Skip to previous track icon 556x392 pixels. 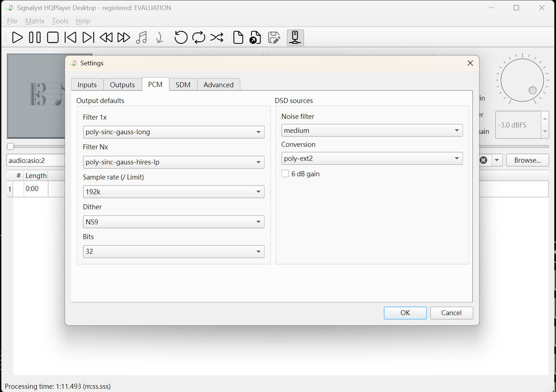pos(70,37)
